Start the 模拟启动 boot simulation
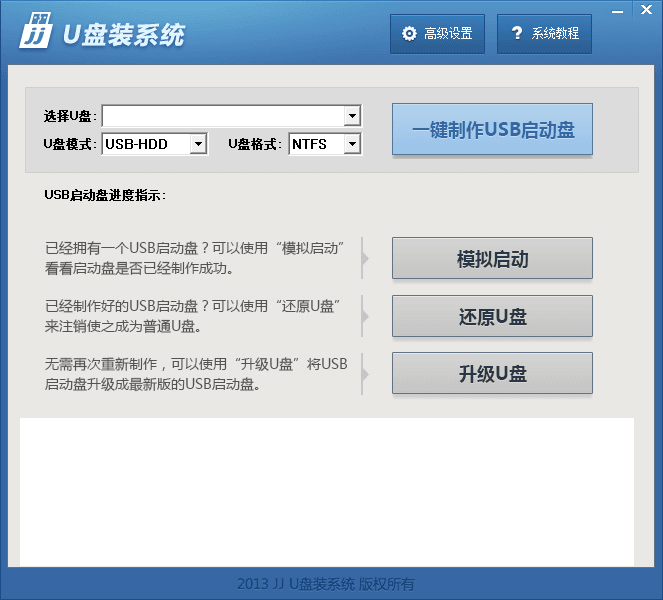Viewport: 663px width, 600px height. 492,259
